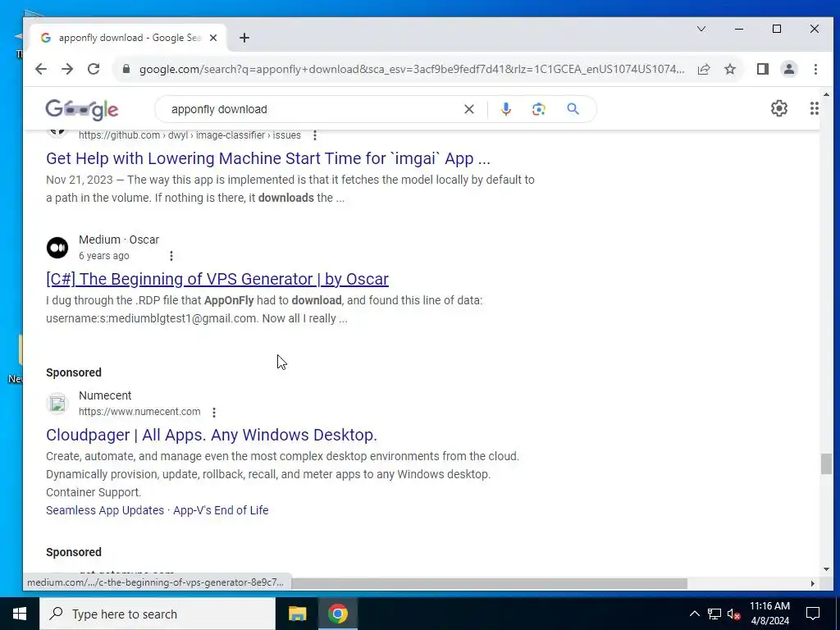Open more options for Numecent ad
This screenshot has width=840, height=630.
(x=214, y=413)
